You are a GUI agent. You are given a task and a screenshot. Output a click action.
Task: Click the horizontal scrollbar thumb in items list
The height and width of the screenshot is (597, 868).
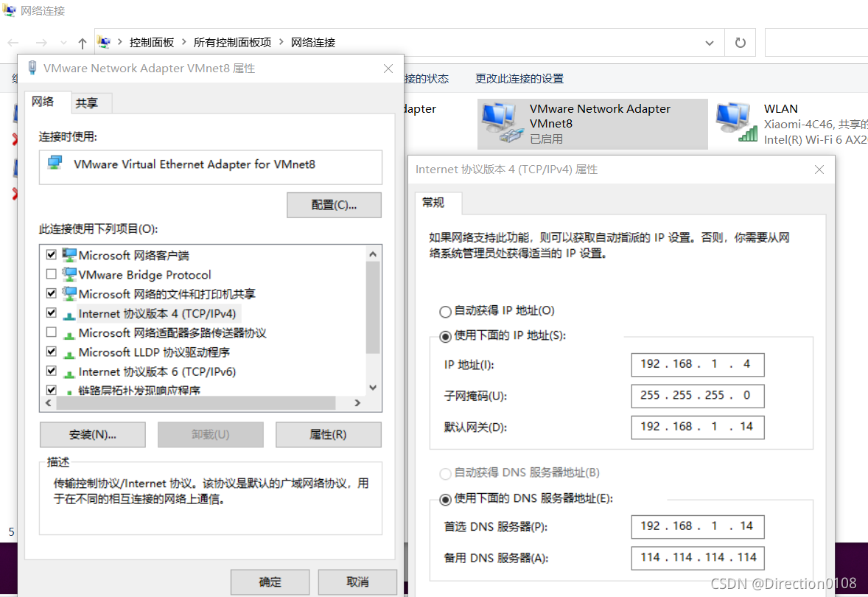196,403
